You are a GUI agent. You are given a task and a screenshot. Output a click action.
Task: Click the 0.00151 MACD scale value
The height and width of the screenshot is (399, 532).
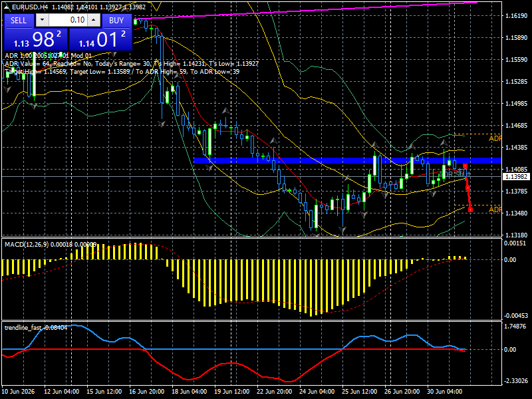tap(515, 243)
